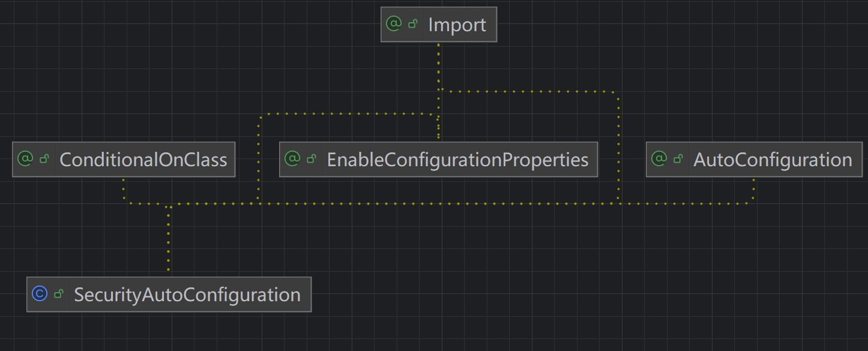
Task: Click the green lock icon on Import
Action: pos(413,25)
